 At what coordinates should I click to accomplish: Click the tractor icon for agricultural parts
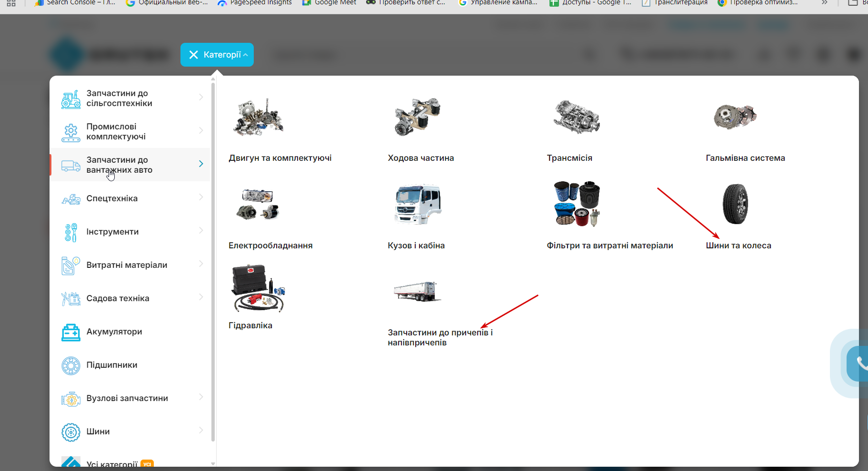point(71,99)
